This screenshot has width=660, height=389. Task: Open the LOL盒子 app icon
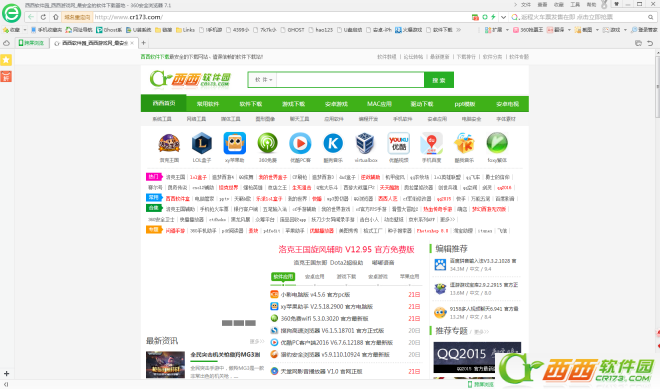pos(202,144)
